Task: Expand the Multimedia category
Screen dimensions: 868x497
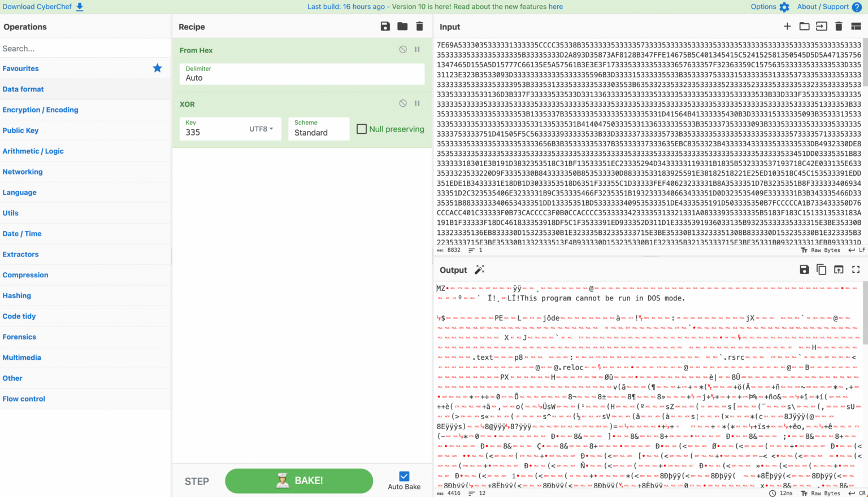Action: 85,358
